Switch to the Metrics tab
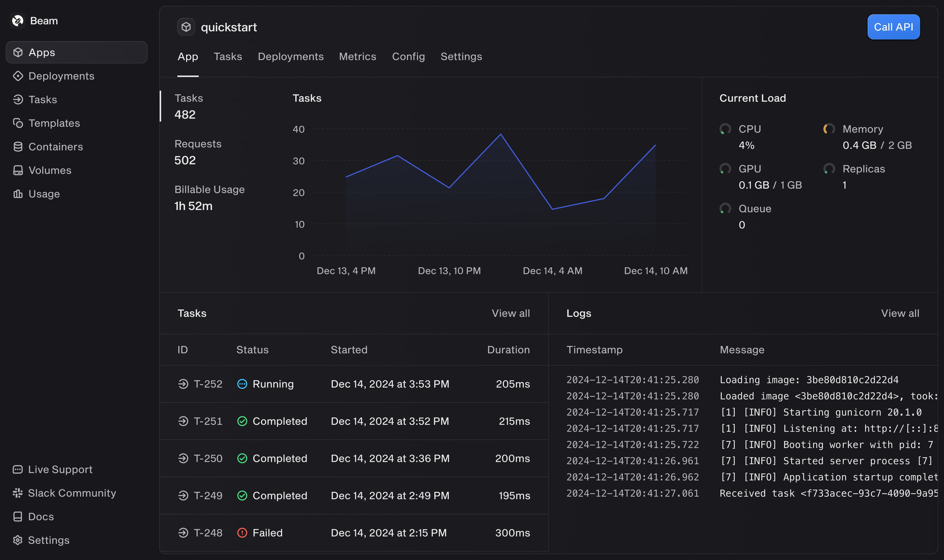The height and width of the screenshot is (560, 944). pos(357,56)
